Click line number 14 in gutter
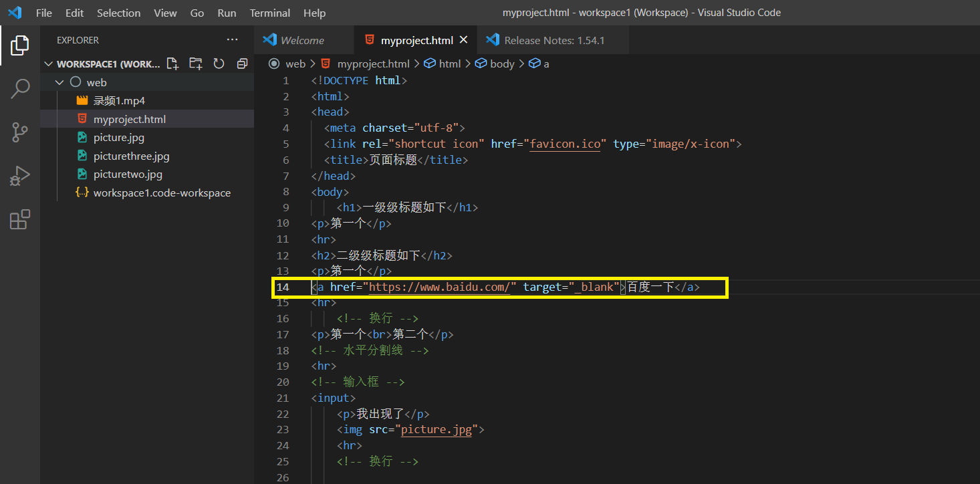 coord(283,287)
